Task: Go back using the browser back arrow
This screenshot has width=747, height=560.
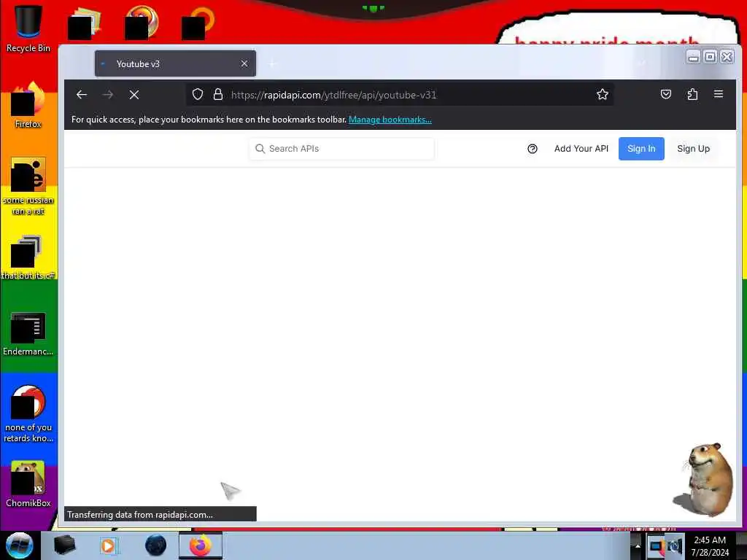Action: pyautogui.click(x=82, y=95)
